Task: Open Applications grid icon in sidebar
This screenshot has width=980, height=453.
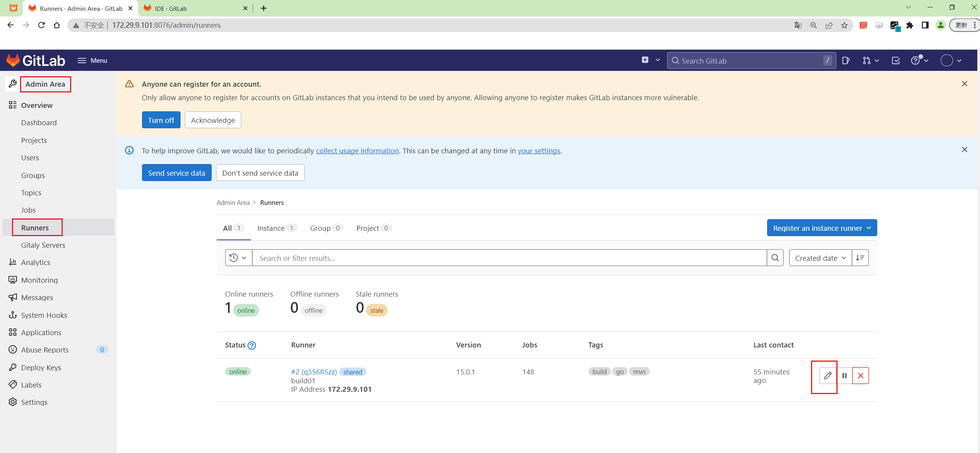Action: (x=13, y=332)
